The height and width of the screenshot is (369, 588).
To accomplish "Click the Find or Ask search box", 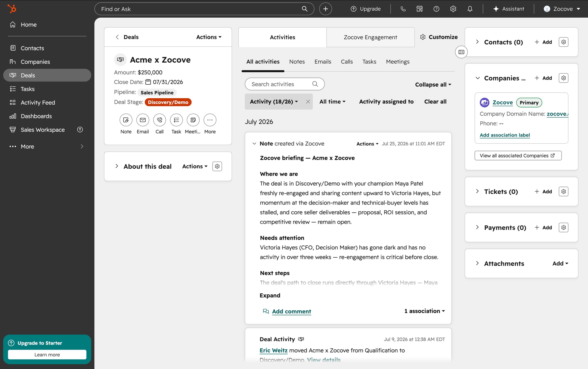I will click(x=204, y=9).
